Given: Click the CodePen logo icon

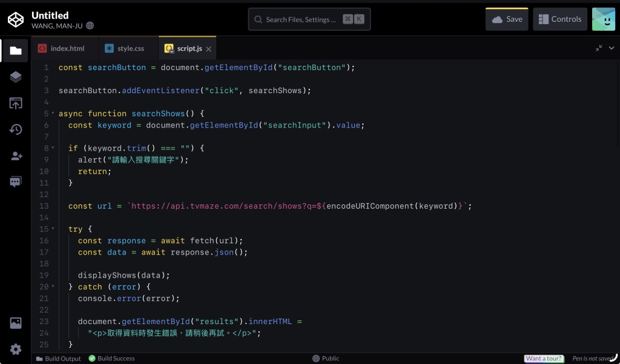Looking at the screenshot, I should [16, 19].
